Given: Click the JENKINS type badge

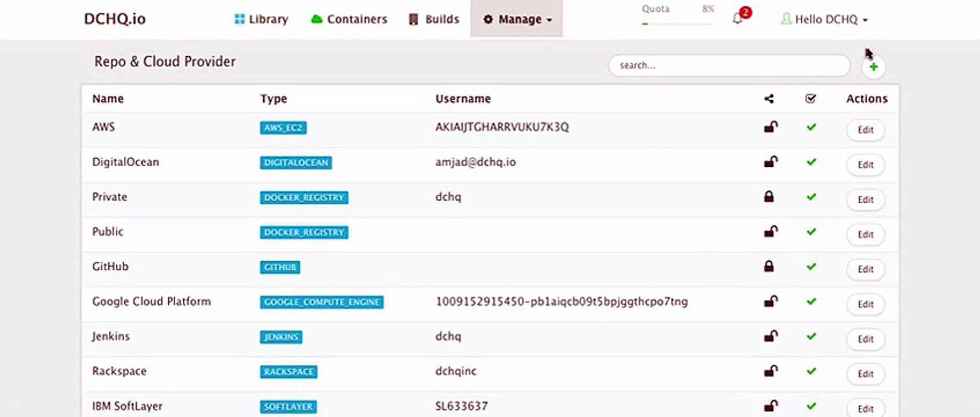Looking at the screenshot, I should point(281,336).
